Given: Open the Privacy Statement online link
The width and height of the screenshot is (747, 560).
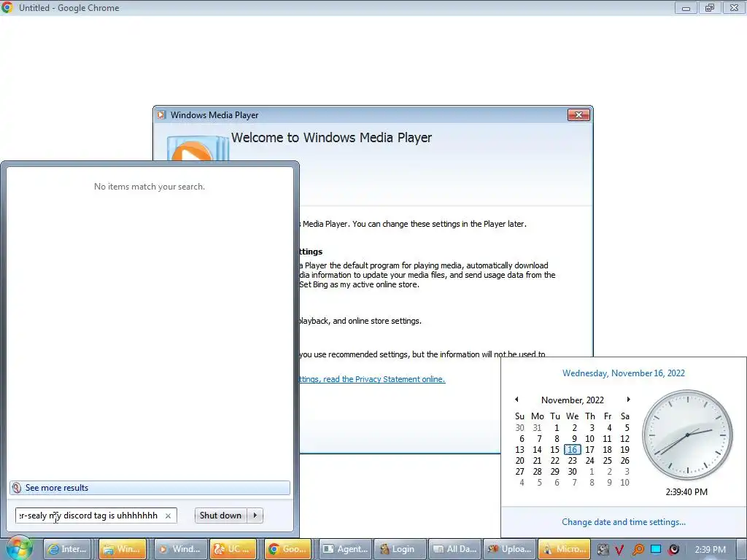Looking at the screenshot, I should tap(372, 379).
